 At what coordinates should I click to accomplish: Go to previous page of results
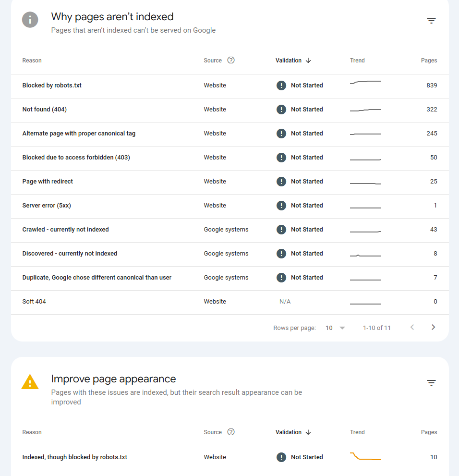pyautogui.click(x=412, y=327)
